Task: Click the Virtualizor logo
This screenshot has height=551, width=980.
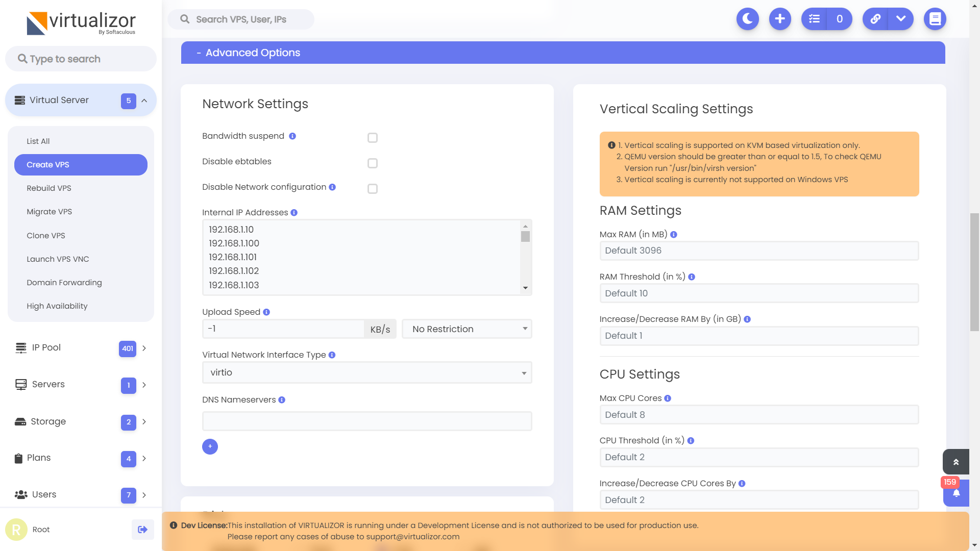Action: (81, 23)
